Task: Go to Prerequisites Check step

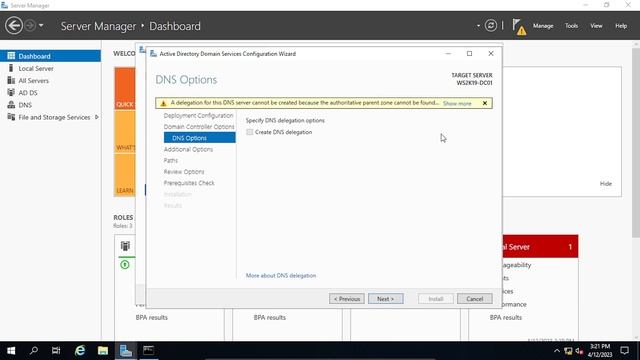Action: 189,183
